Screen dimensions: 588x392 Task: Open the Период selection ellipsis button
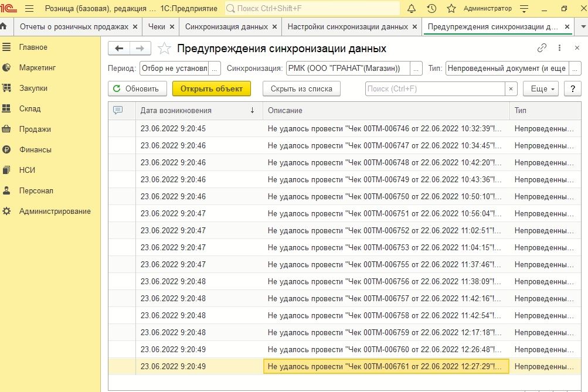[215, 69]
